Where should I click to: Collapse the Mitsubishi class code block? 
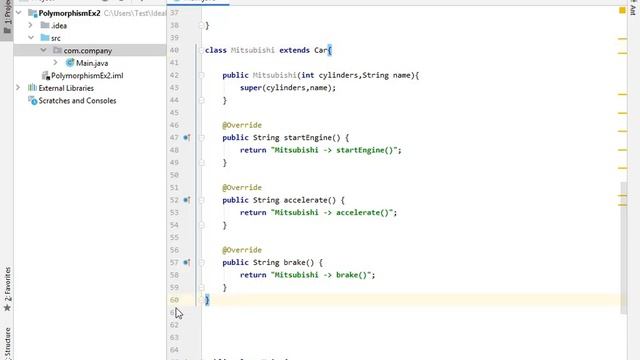(x=201, y=50)
